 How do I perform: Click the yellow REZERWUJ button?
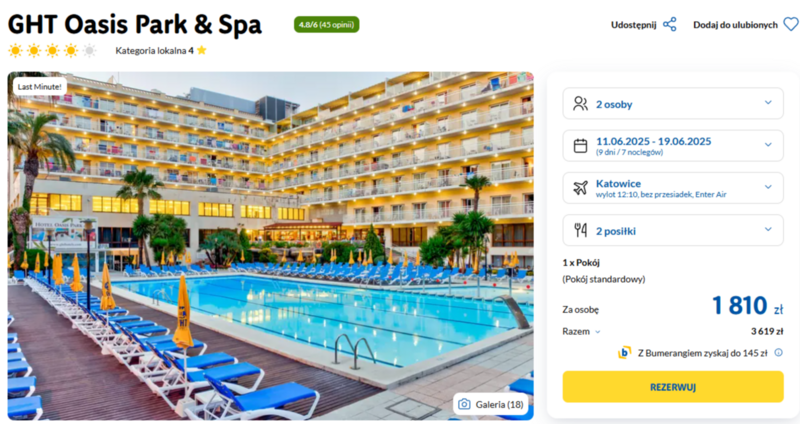[x=672, y=387]
